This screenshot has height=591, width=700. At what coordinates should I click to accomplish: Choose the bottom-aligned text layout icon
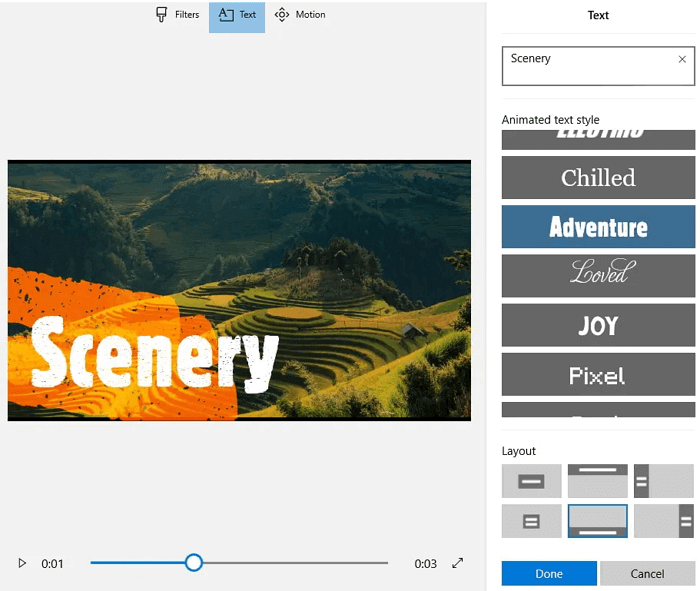(x=598, y=521)
